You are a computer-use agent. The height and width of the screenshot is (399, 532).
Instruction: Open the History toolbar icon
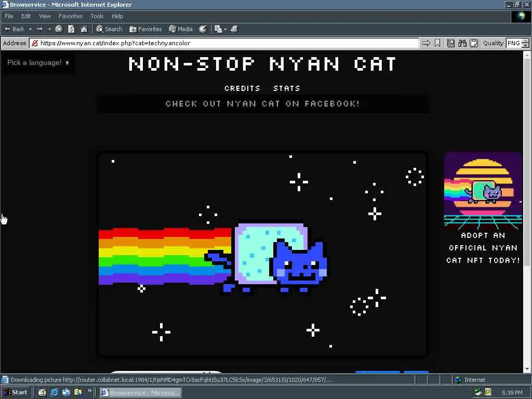click(203, 29)
